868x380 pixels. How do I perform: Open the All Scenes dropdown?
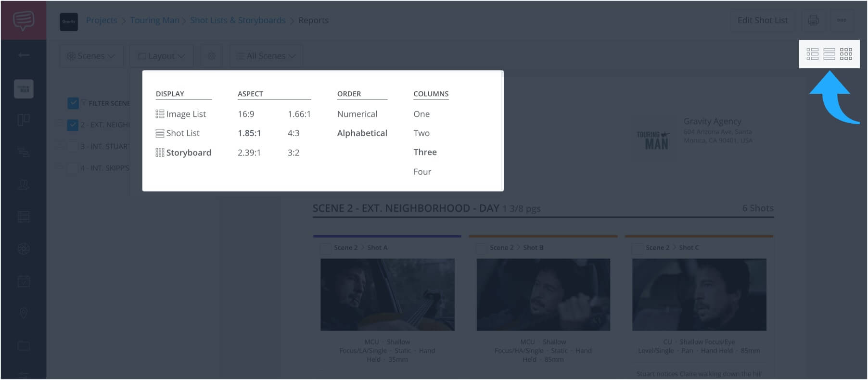266,56
